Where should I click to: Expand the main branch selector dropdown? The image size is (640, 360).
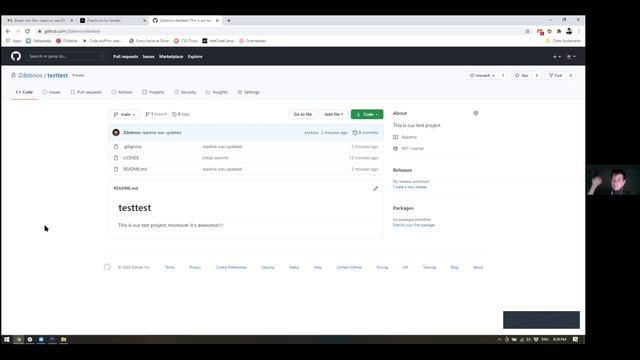pos(124,114)
